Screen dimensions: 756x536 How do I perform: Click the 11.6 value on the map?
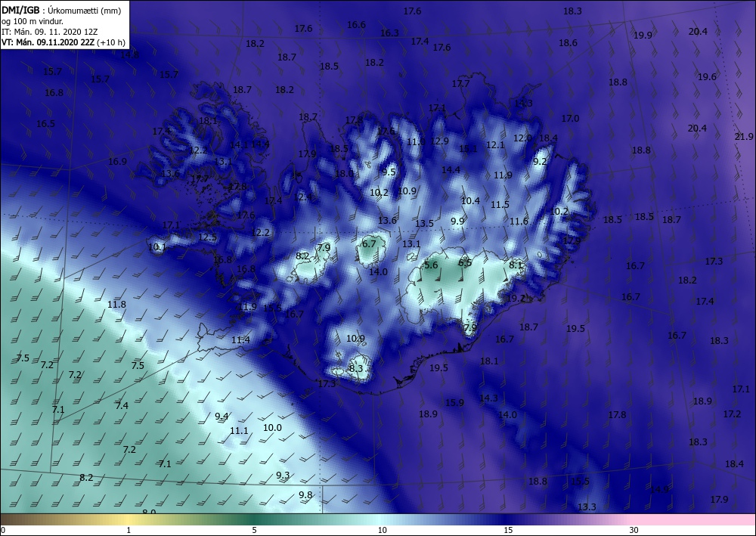tap(519, 222)
